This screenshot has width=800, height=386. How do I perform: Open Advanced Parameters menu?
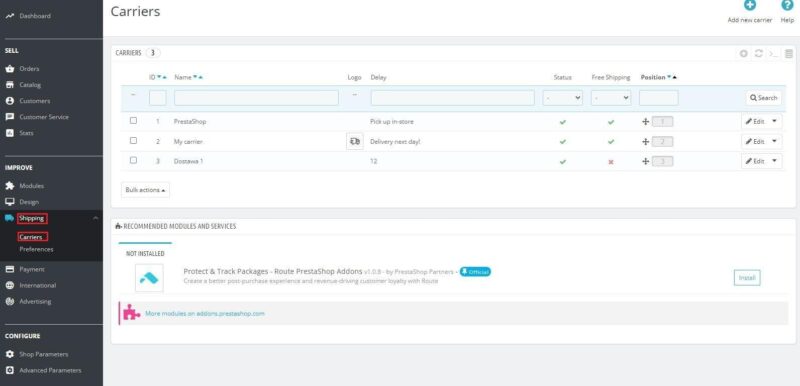pyautogui.click(x=50, y=370)
